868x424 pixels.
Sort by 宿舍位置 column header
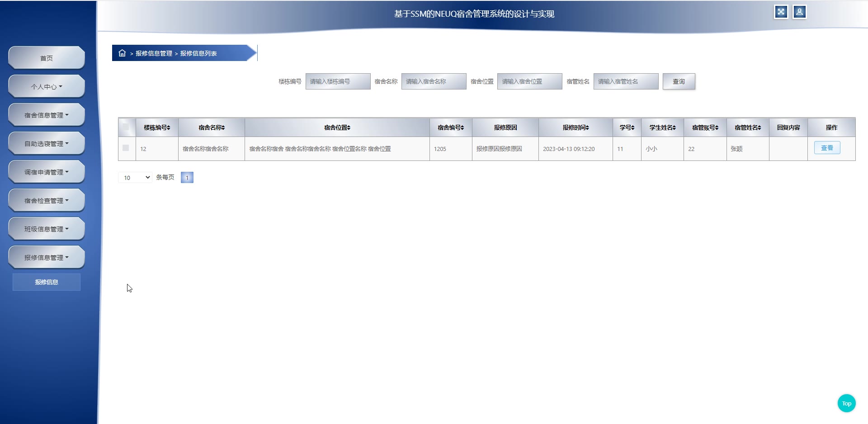point(337,127)
